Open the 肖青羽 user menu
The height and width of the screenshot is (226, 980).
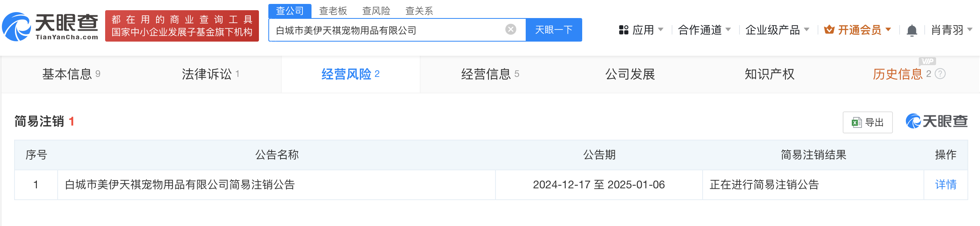coord(951,30)
